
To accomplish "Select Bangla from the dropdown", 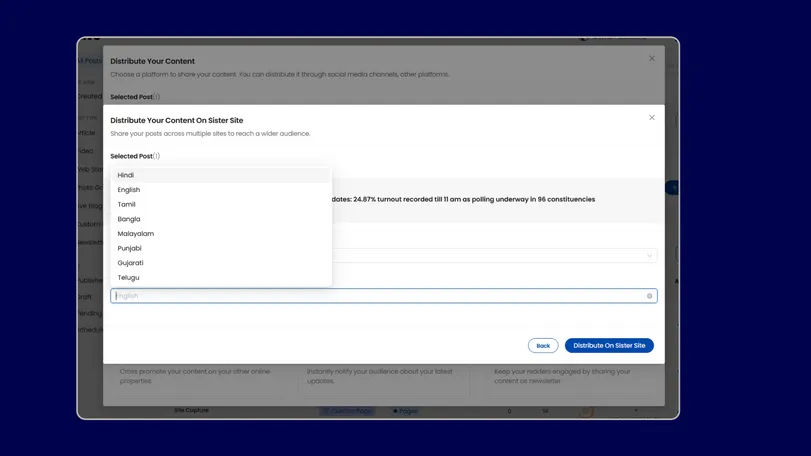I will pyautogui.click(x=221, y=219).
